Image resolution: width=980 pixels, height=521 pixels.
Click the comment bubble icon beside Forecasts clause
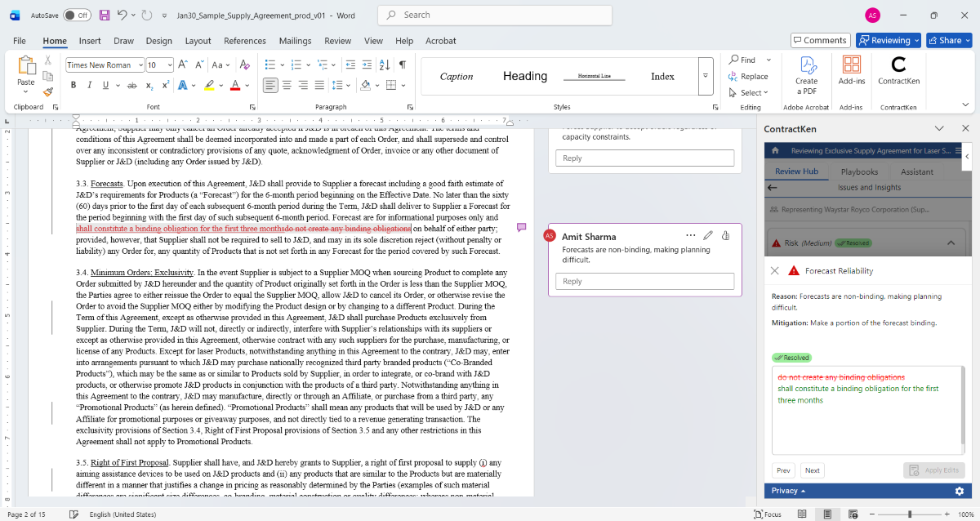click(522, 228)
